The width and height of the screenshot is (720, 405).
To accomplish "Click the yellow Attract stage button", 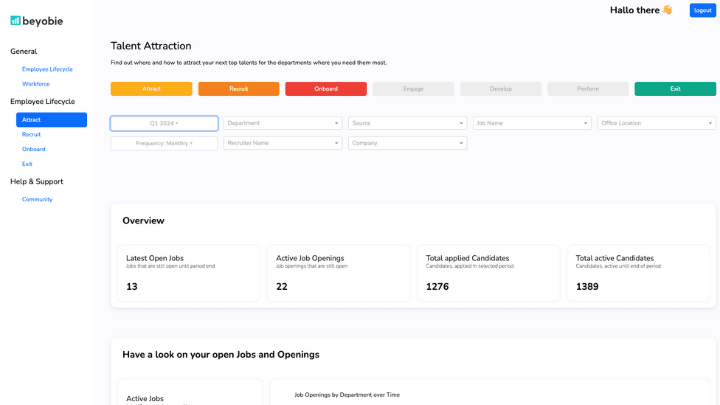I will [151, 89].
